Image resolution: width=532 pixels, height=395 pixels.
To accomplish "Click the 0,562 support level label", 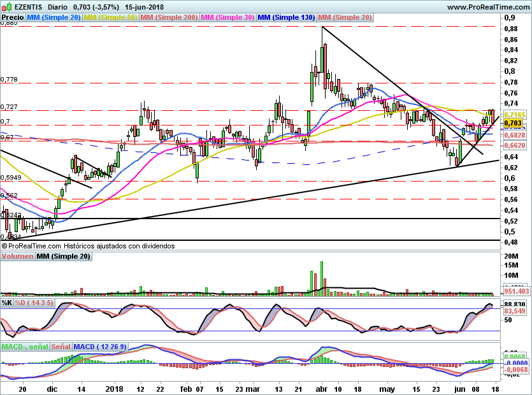I will tap(9, 195).
